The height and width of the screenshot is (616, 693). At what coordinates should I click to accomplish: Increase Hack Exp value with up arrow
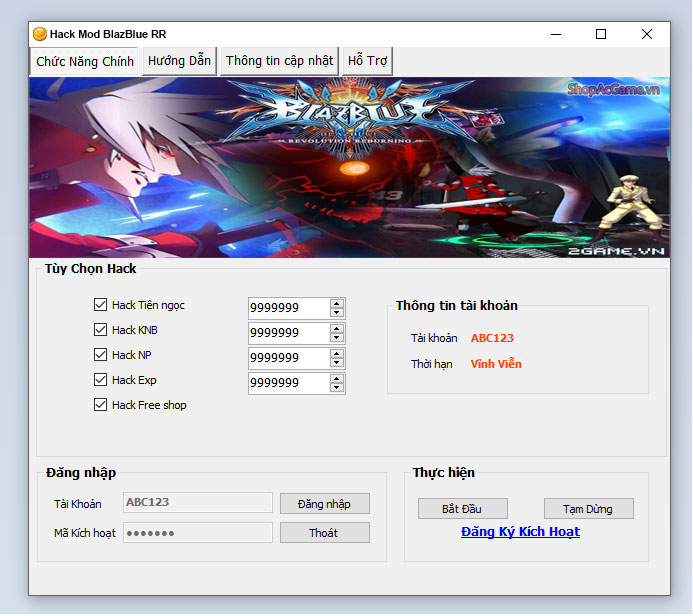pyautogui.click(x=337, y=379)
